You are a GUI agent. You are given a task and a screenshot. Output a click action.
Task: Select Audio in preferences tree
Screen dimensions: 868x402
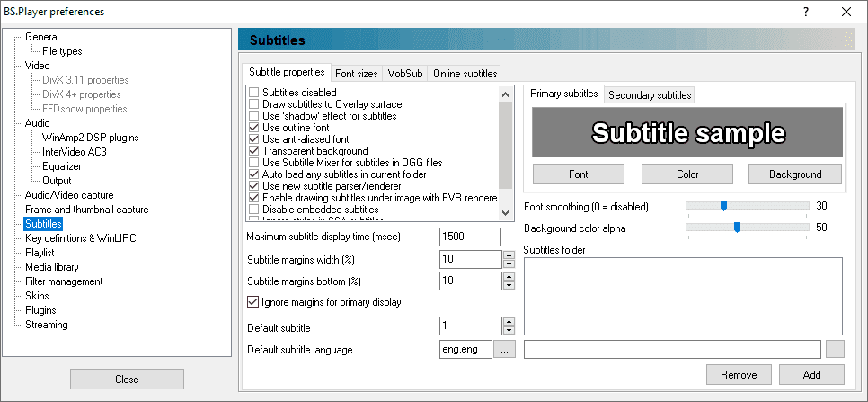(x=38, y=123)
